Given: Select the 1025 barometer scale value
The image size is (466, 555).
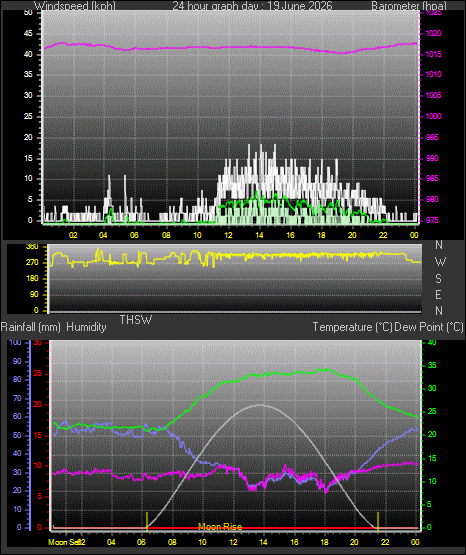Looking at the screenshot, I should [433, 13].
